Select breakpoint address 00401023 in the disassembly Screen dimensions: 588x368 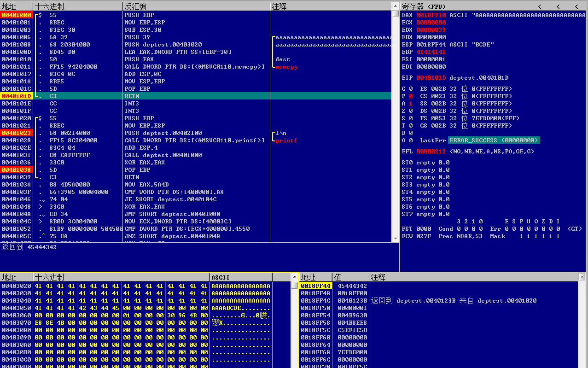[16, 133]
